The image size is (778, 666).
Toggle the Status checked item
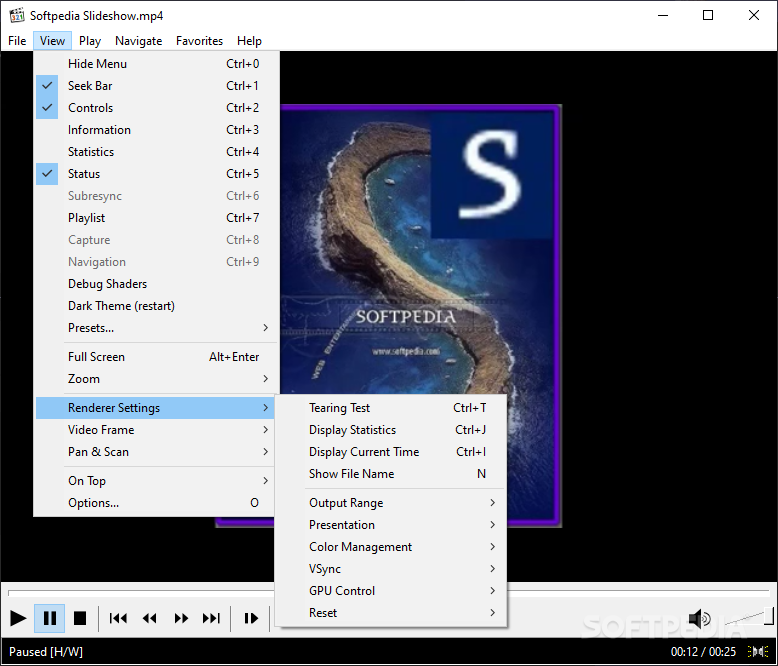pos(154,174)
